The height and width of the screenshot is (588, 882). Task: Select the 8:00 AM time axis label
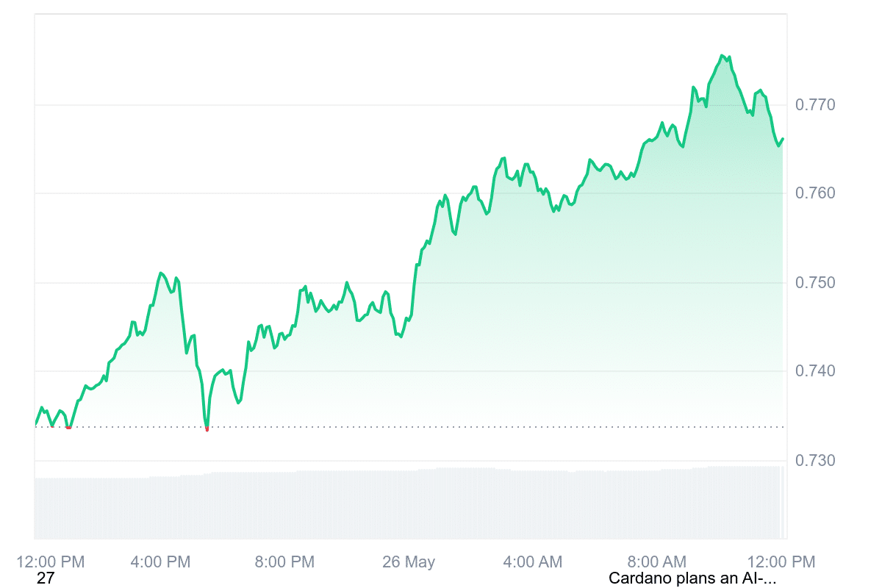[x=656, y=562]
